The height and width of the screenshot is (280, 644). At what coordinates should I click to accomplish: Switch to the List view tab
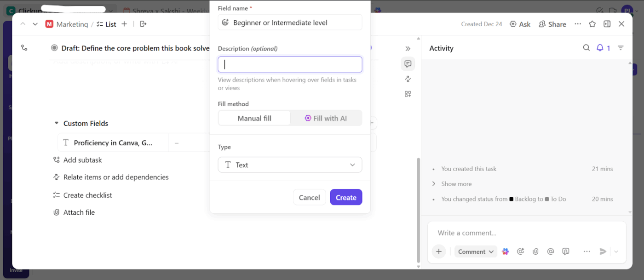coord(106,24)
